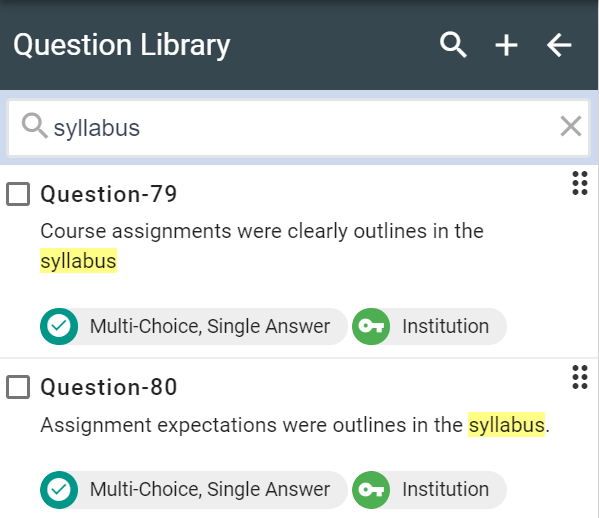Click the green key icon on Question-79
Image resolution: width=599 pixels, height=518 pixels.
point(371,326)
